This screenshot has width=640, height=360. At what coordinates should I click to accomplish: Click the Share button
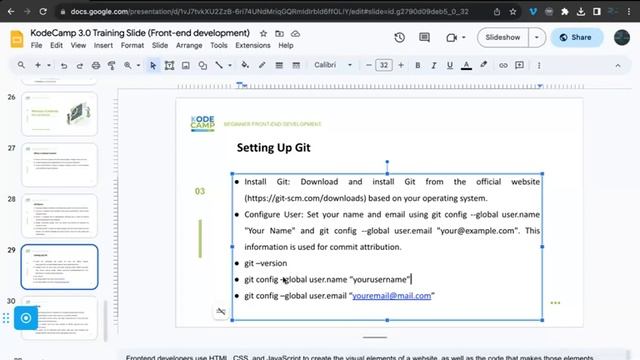point(576,38)
